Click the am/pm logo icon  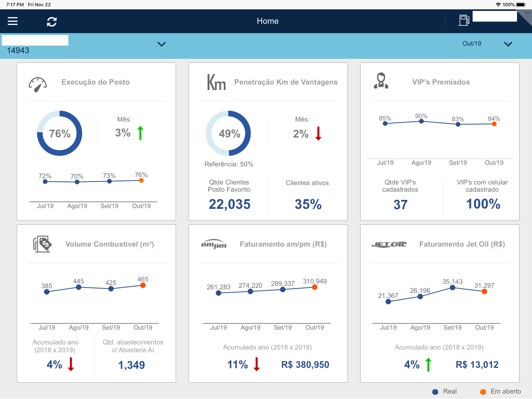[x=214, y=244]
